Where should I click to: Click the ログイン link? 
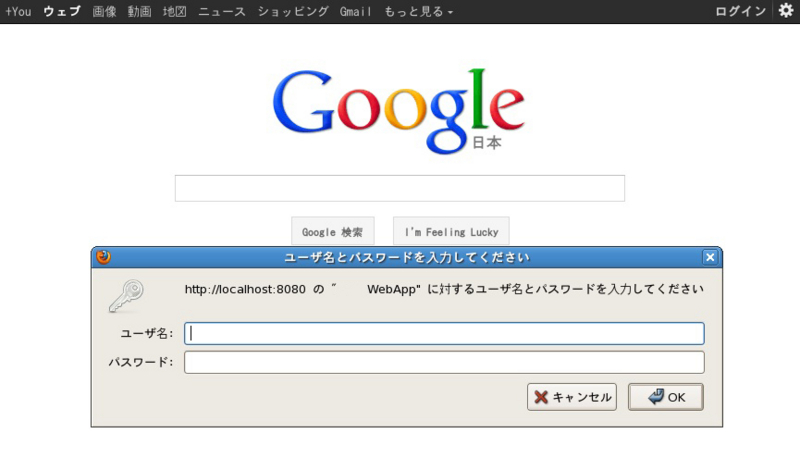click(740, 11)
